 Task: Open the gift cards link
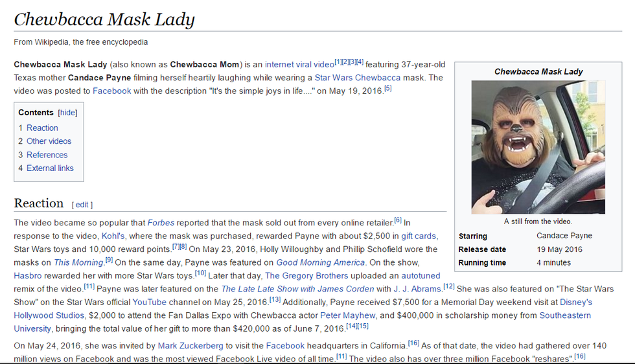pos(419,236)
